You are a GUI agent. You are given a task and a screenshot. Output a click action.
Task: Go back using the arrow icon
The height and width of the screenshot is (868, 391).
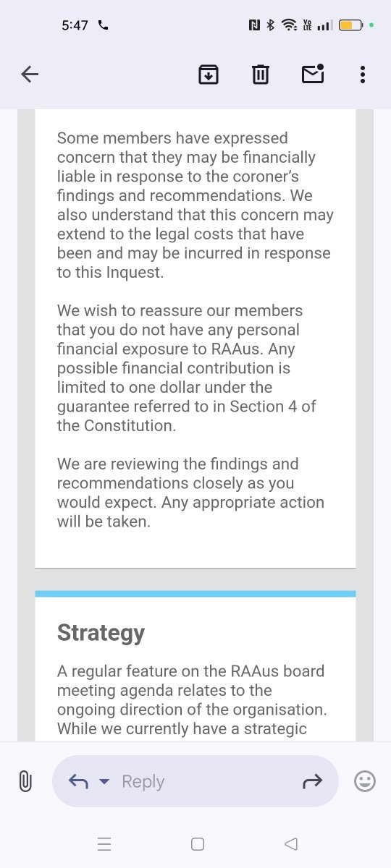30,74
